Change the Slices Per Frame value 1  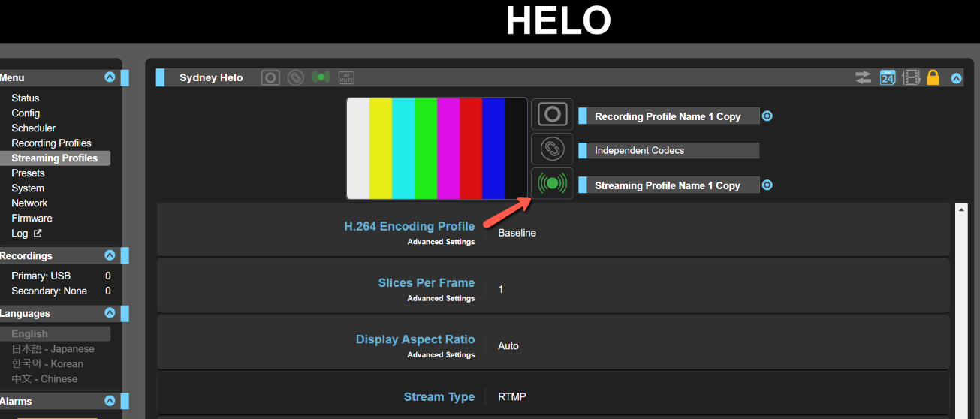pos(501,289)
